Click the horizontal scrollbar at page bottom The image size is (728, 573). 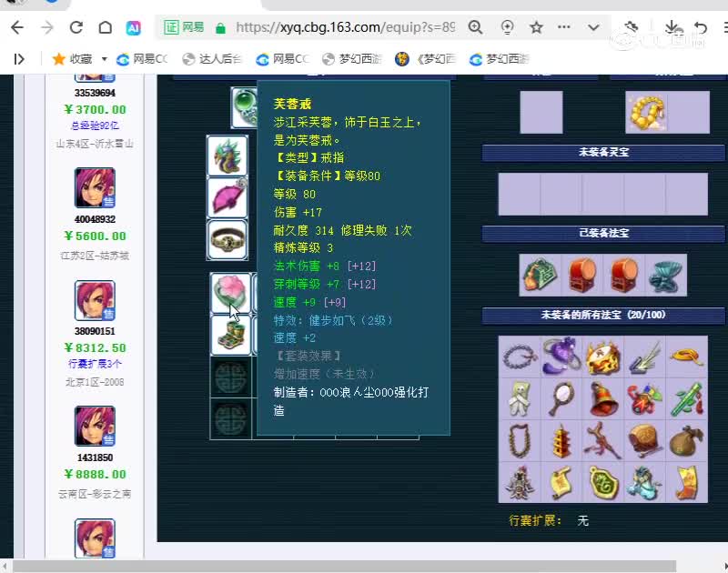point(344,566)
